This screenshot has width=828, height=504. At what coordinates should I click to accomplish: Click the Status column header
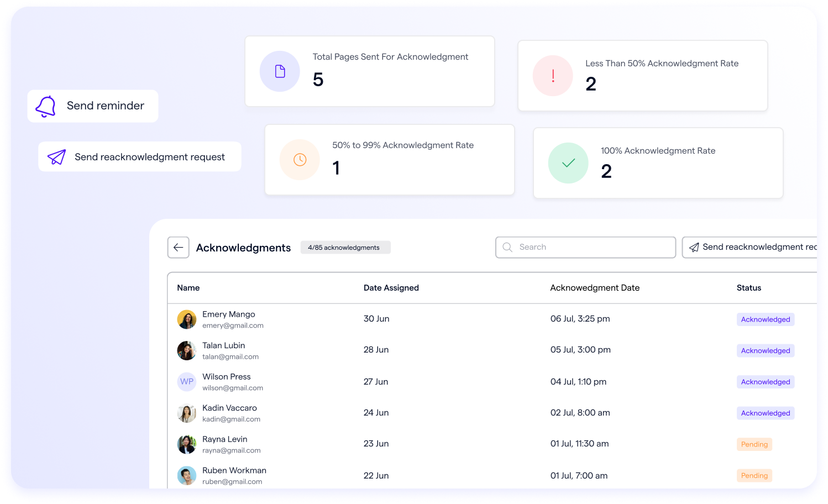[748, 288]
